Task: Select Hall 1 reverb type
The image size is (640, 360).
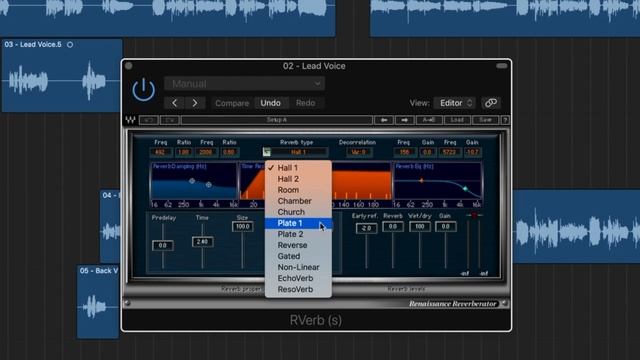Action: tap(298, 168)
